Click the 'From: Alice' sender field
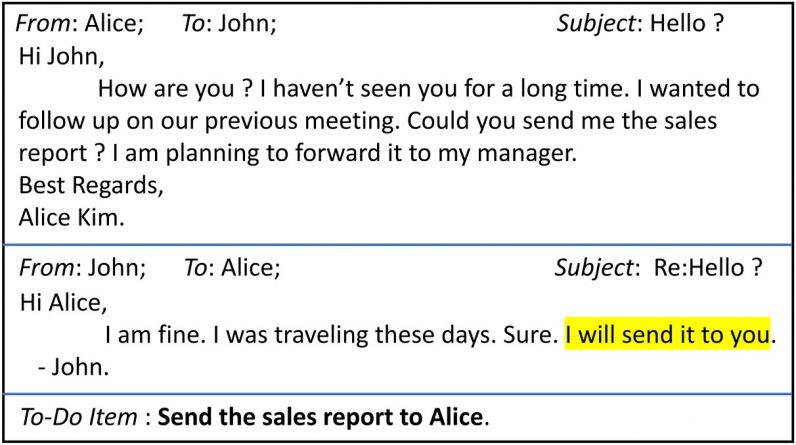This screenshot has height=445, width=796. click(x=80, y=23)
